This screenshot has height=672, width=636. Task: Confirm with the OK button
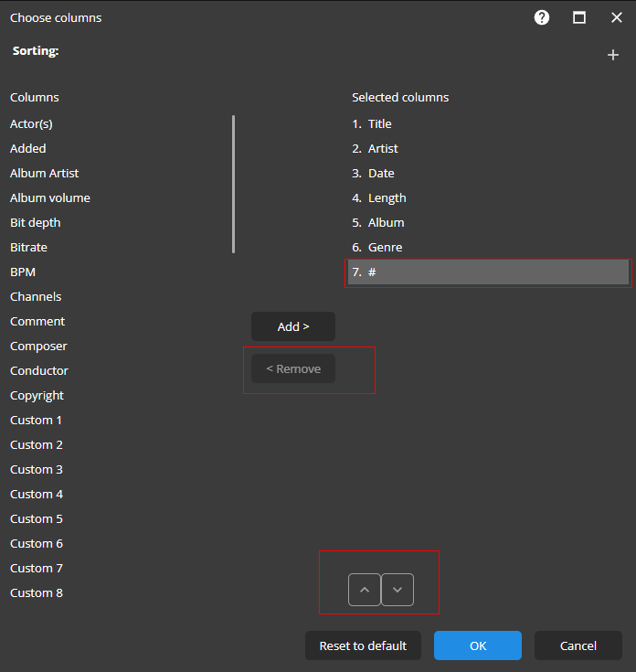point(478,645)
